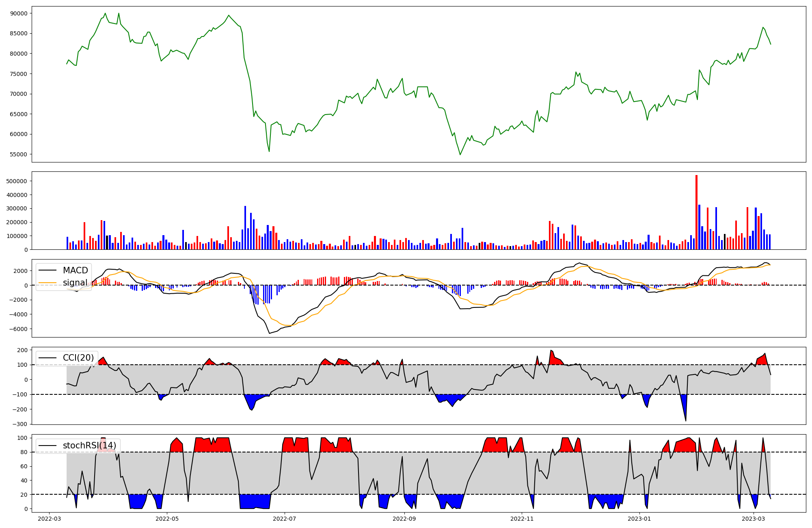Click the 2022-11 date axis label
This screenshot has height=528, width=812.
(522, 519)
